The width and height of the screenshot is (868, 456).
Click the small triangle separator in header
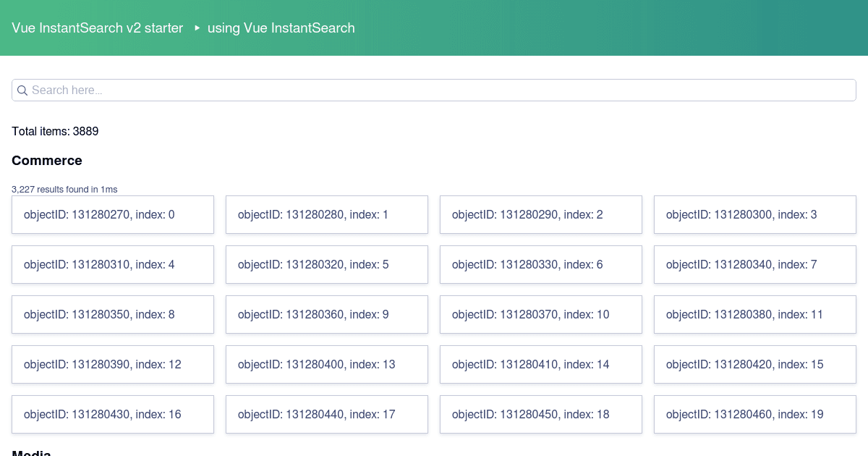pyautogui.click(x=197, y=28)
